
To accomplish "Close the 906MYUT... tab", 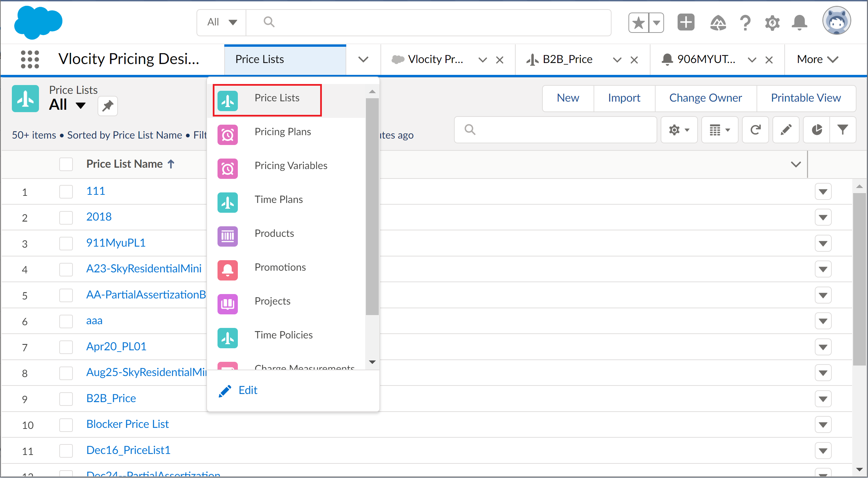I will click(x=769, y=60).
